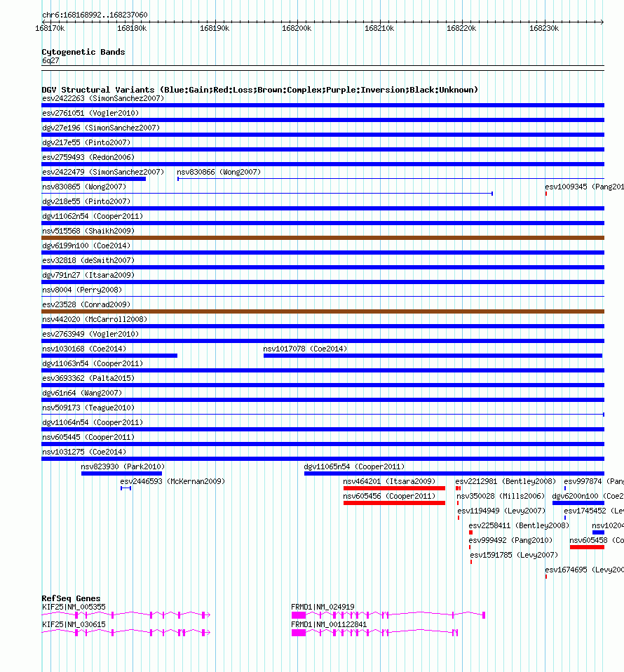The image size is (624, 672).
Task: Select the chr6:168168992..168237060 coordinates text
Action: (x=95, y=15)
